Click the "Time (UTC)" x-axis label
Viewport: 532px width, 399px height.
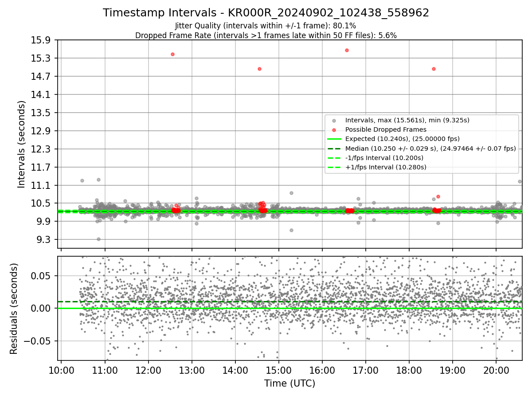[289, 383]
